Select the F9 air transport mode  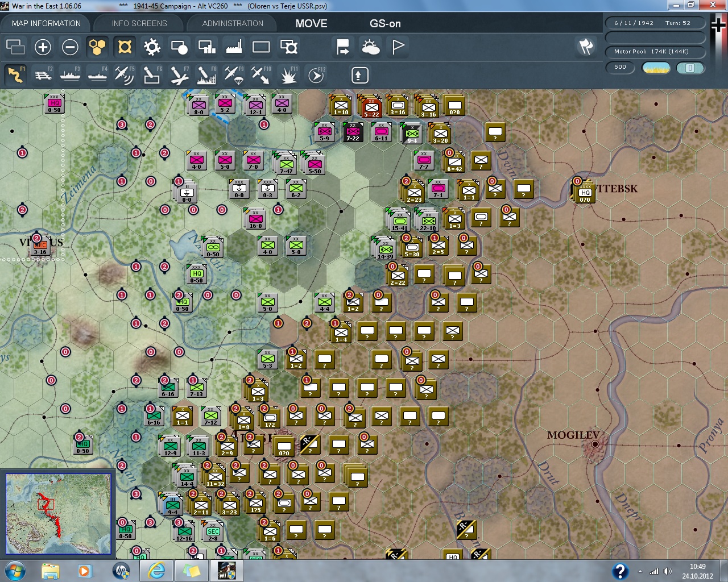(x=234, y=75)
